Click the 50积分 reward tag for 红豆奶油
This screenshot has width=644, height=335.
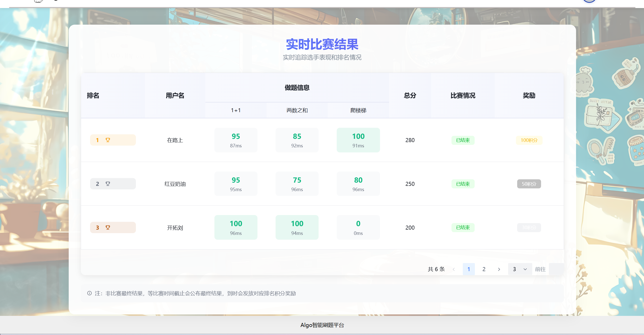pos(529,184)
